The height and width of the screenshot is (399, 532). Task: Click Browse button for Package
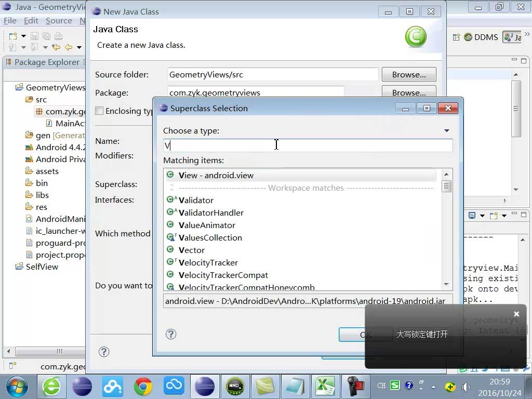(409, 92)
